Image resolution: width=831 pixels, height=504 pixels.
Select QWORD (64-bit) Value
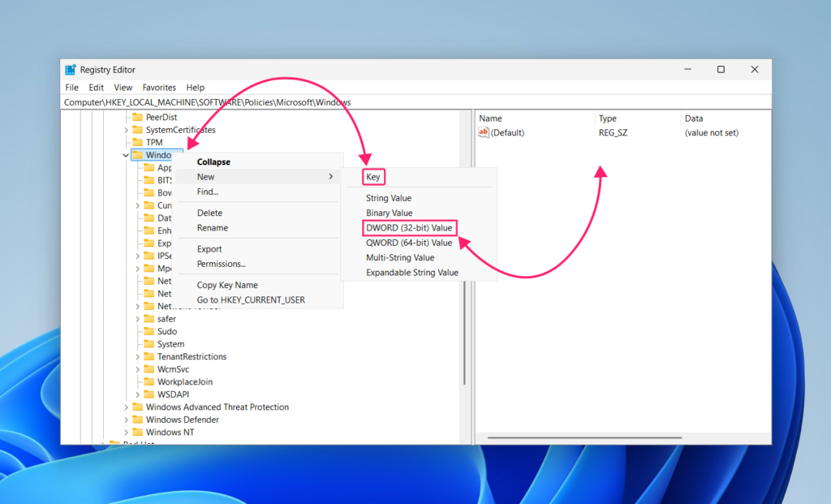[x=409, y=243]
